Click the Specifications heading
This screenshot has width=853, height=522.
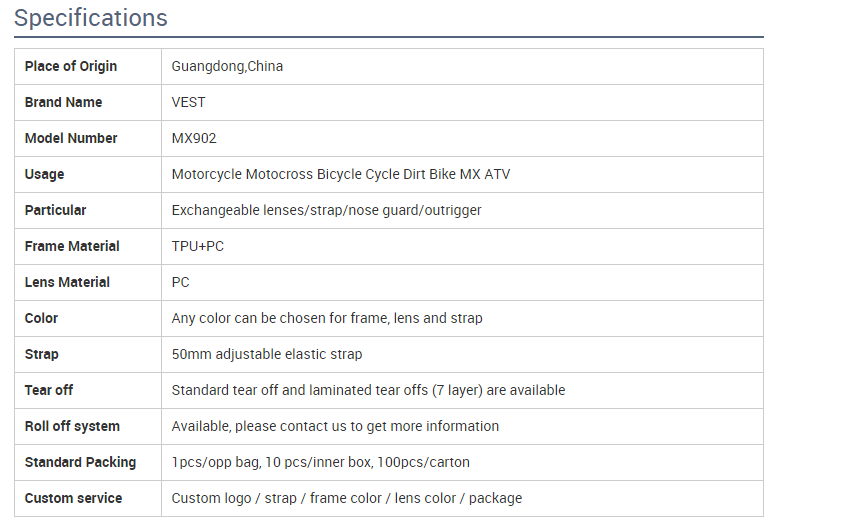click(91, 18)
